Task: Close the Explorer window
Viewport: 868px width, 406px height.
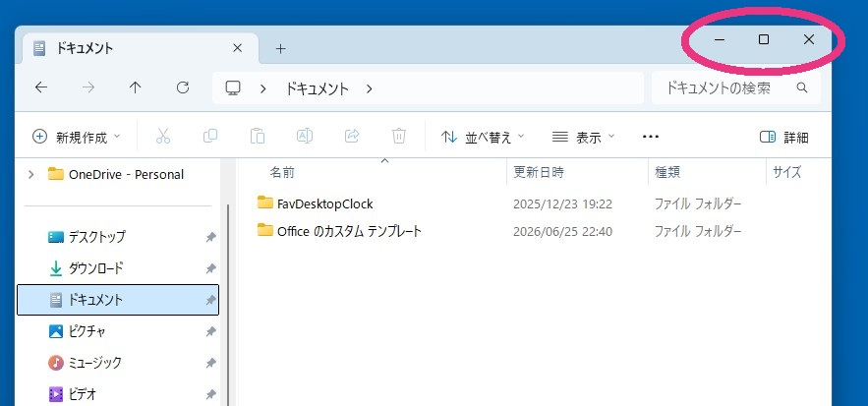Action: [809, 39]
